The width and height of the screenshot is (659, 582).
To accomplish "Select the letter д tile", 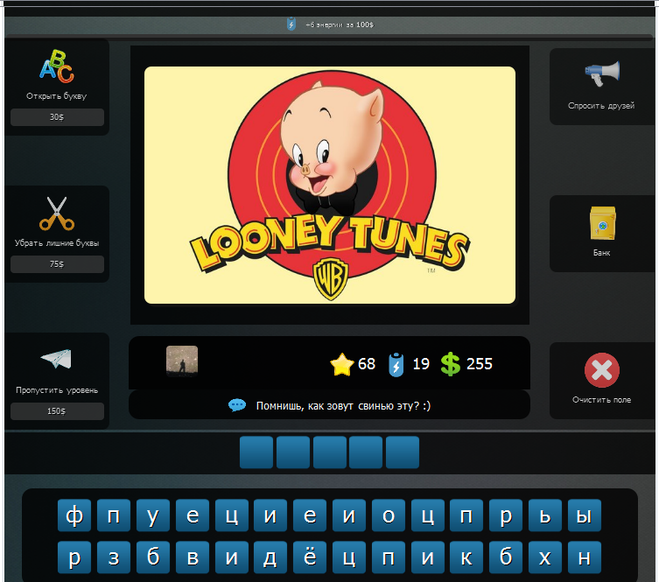I will coord(270,558).
